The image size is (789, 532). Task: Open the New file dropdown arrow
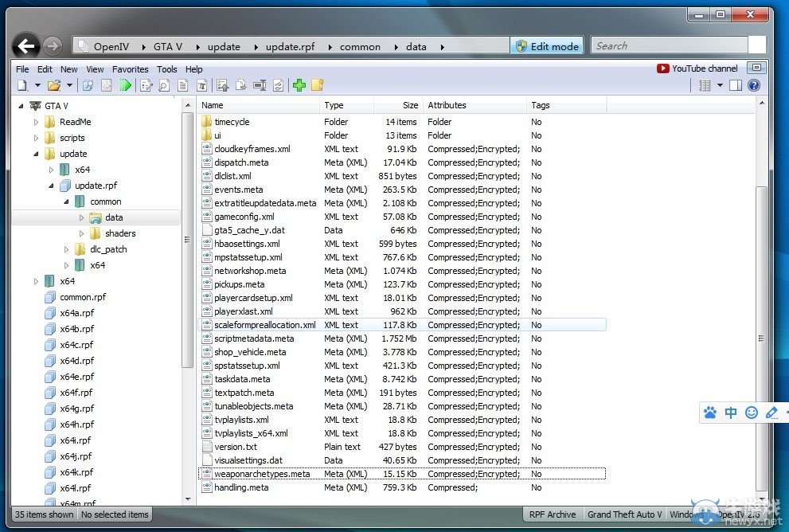(37, 85)
